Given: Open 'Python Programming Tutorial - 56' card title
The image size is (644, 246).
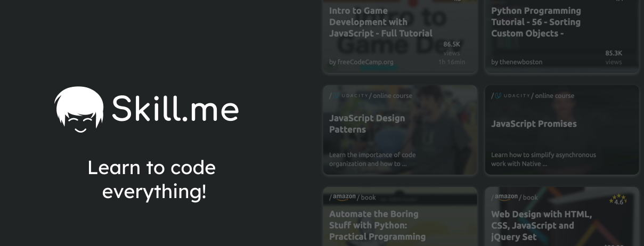Looking at the screenshot, I should coord(536,22).
